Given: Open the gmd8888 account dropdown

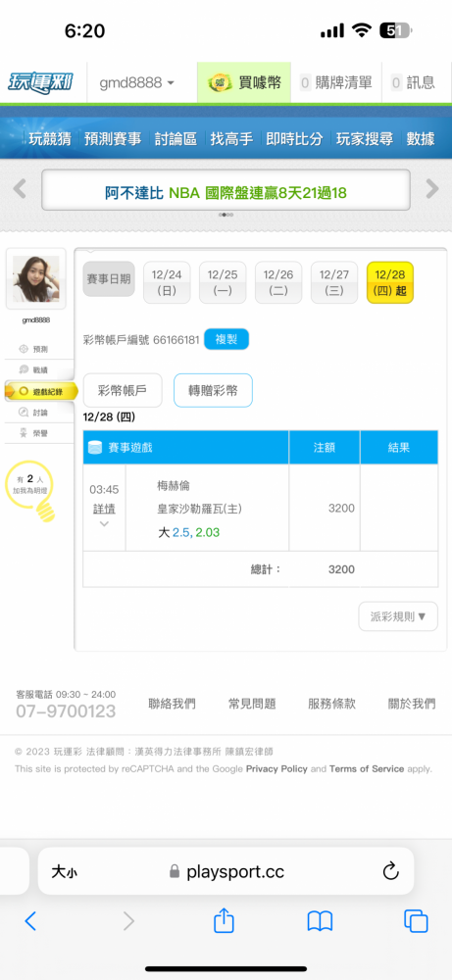Looking at the screenshot, I should (137, 82).
